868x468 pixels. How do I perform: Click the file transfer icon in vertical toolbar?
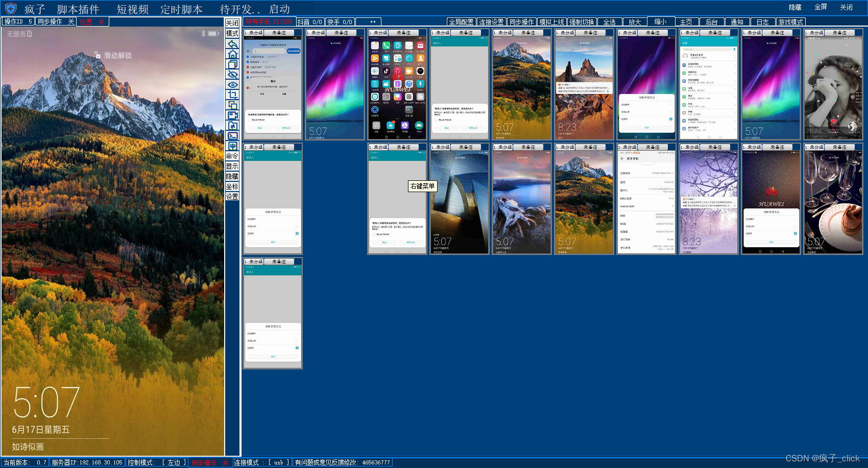tap(232, 126)
